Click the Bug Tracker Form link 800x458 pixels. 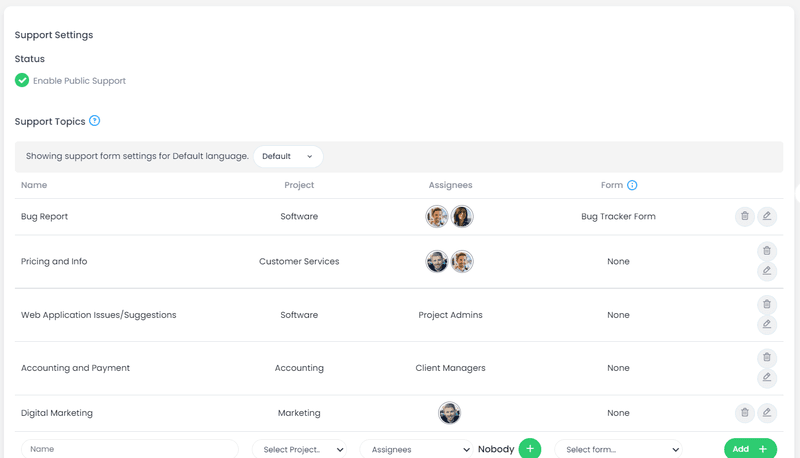click(x=618, y=216)
